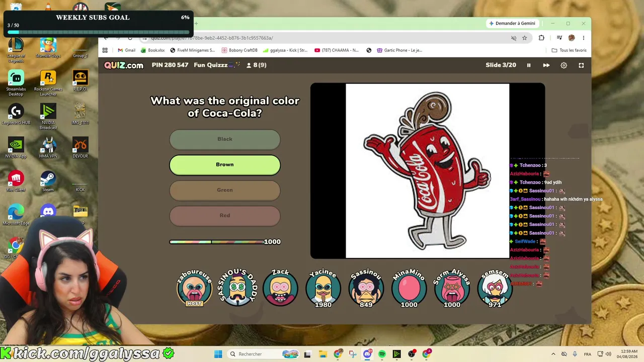Viewport: 644px width, 362px height.
Task: Open Spotify from the taskbar
Action: click(x=382, y=354)
